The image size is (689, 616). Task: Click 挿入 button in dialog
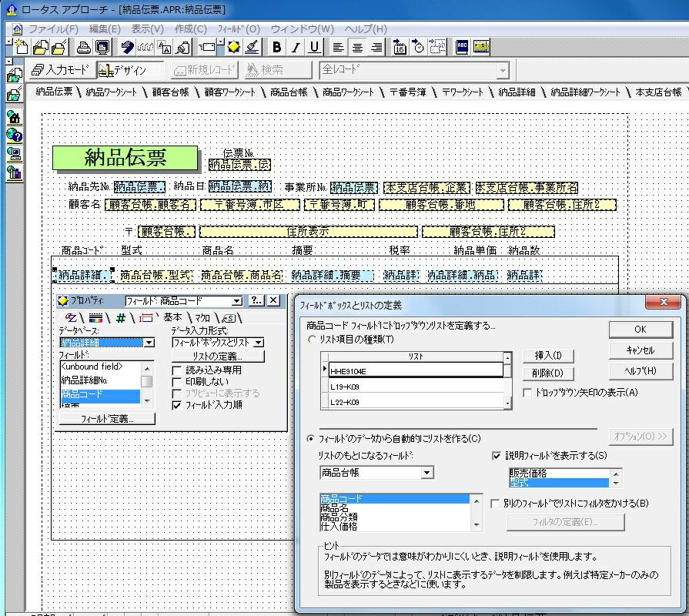(x=548, y=356)
